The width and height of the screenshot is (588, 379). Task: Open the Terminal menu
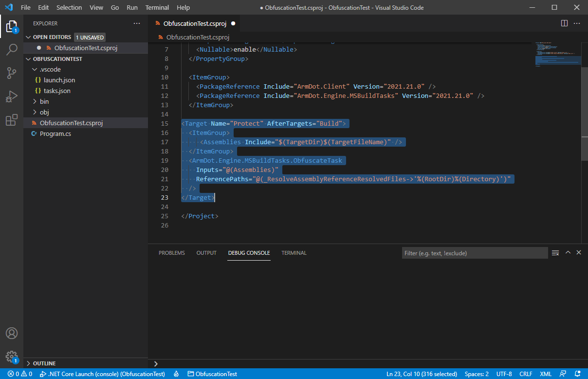[x=157, y=7]
